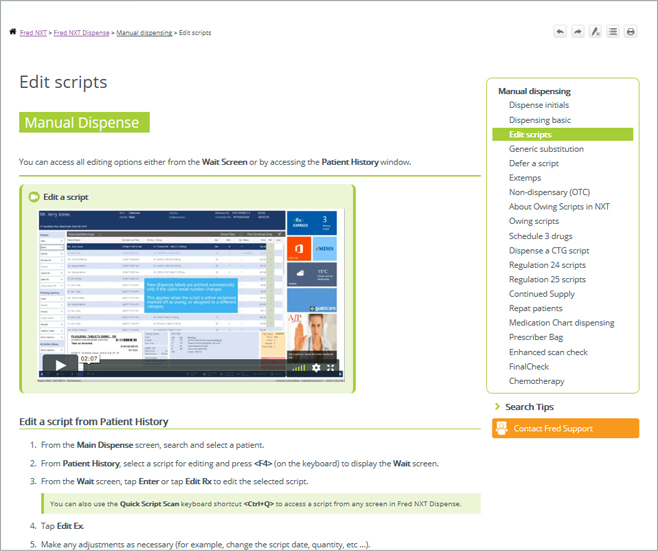Enter fullscreen on the video player
658x551 pixels.
[x=331, y=368]
